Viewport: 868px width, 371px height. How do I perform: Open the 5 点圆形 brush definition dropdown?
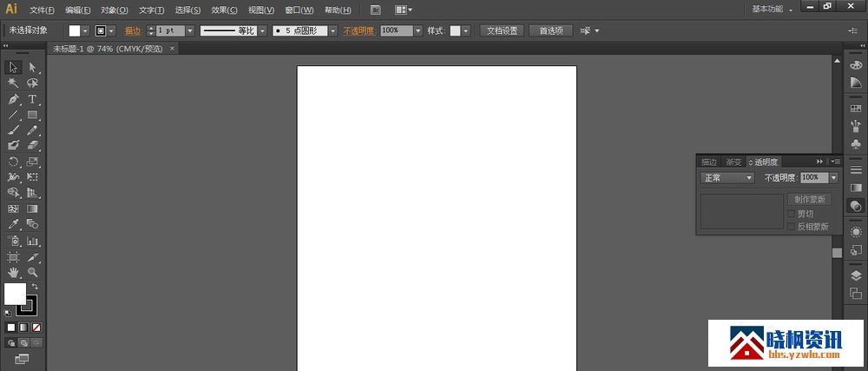pyautogui.click(x=332, y=31)
